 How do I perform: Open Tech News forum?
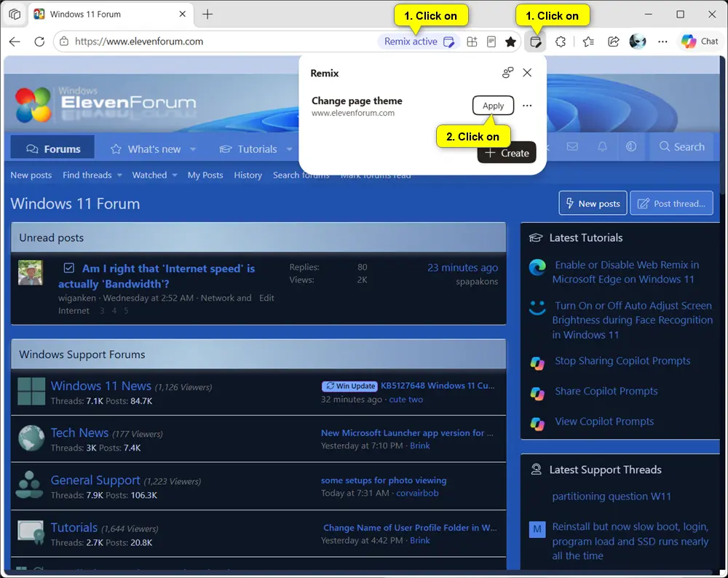coord(79,432)
